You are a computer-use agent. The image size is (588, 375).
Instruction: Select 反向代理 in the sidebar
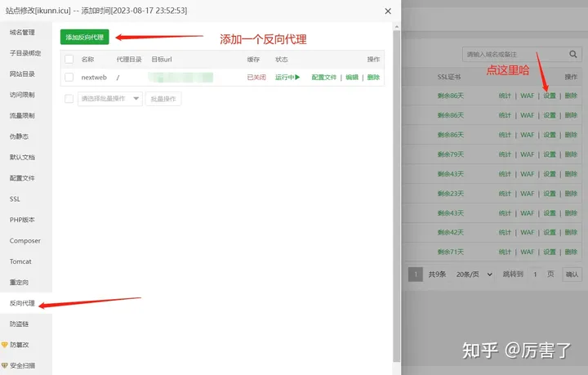point(22,303)
